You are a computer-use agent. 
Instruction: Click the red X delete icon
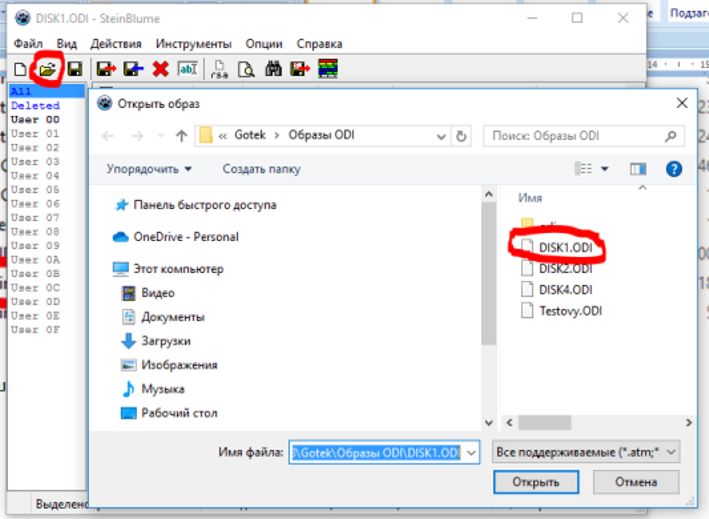(x=161, y=69)
